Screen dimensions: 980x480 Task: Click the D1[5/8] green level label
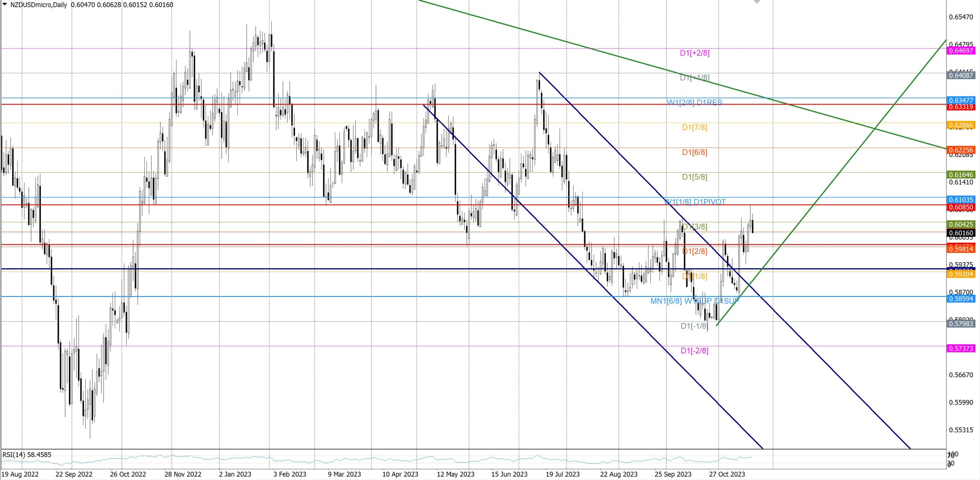694,177
